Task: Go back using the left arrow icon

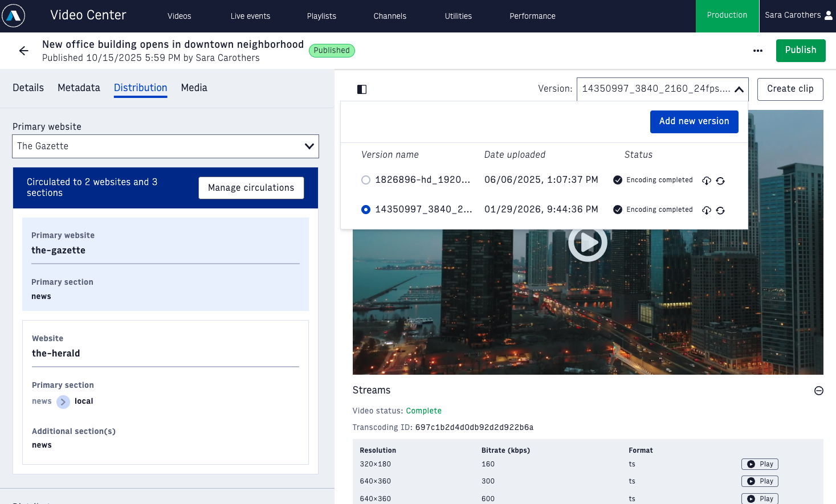Action: 23,51
